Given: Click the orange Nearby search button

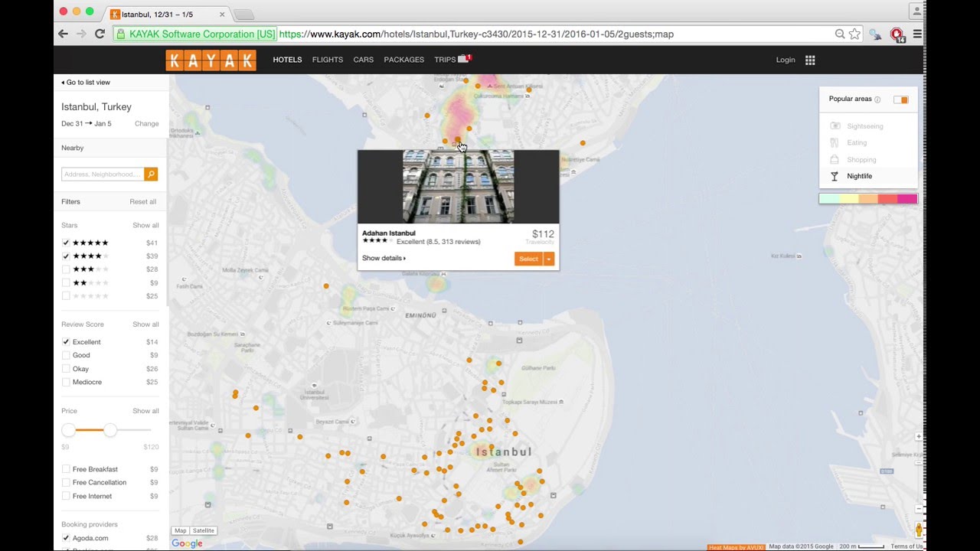Looking at the screenshot, I should coord(151,174).
